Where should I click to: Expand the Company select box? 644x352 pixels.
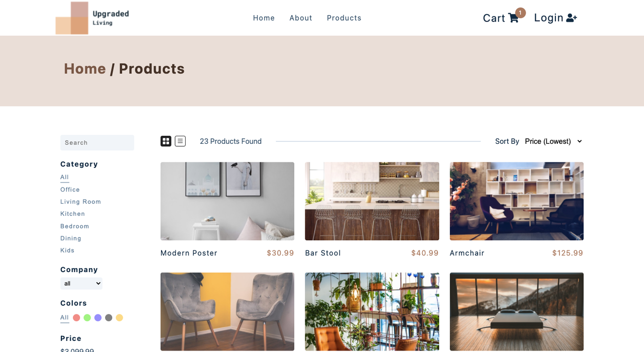(x=81, y=284)
